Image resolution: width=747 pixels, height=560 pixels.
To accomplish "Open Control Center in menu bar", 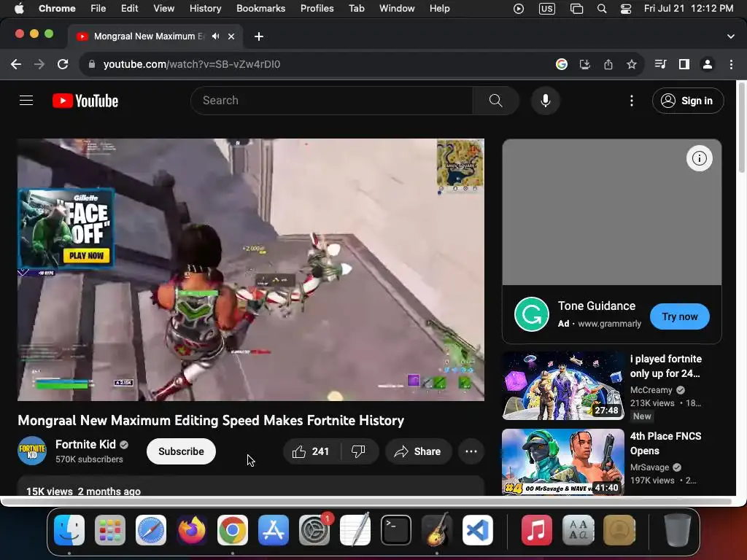I will pyautogui.click(x=625, y=8).
